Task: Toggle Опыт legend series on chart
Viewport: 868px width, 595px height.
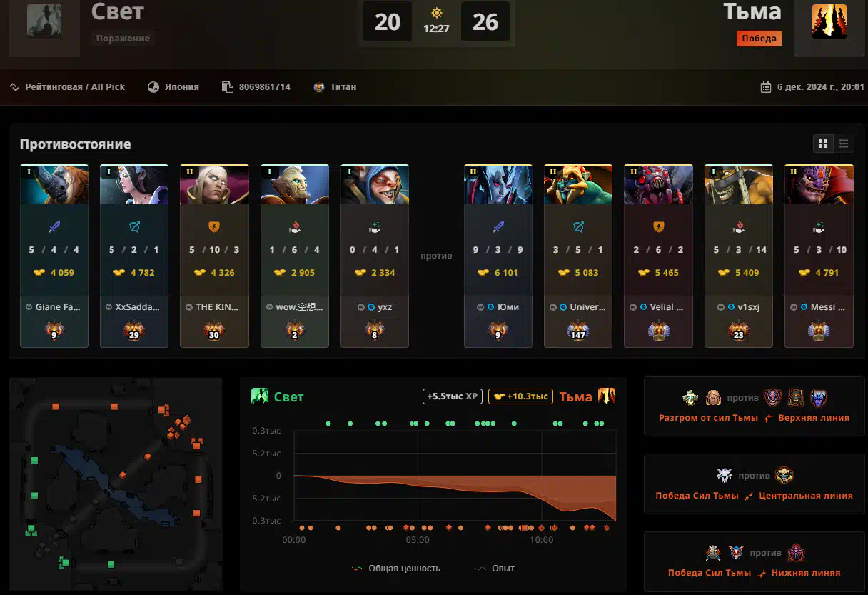Action: click(495, 569)
